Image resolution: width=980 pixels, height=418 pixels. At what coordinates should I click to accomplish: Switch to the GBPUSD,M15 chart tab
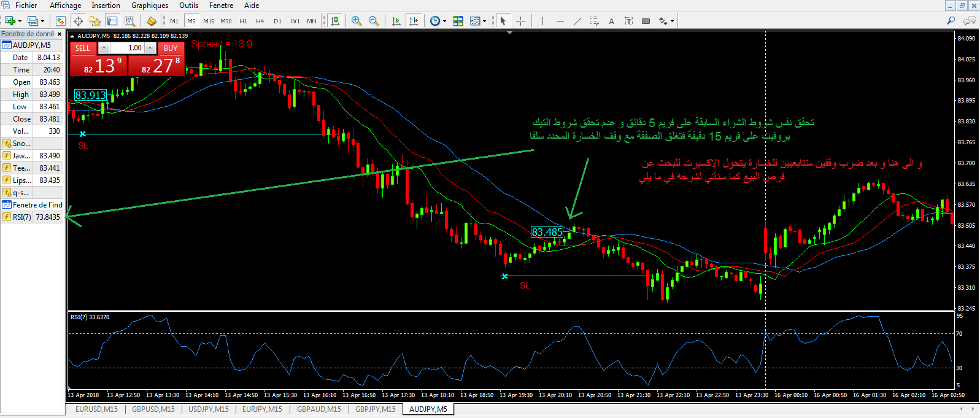point(153,409)
